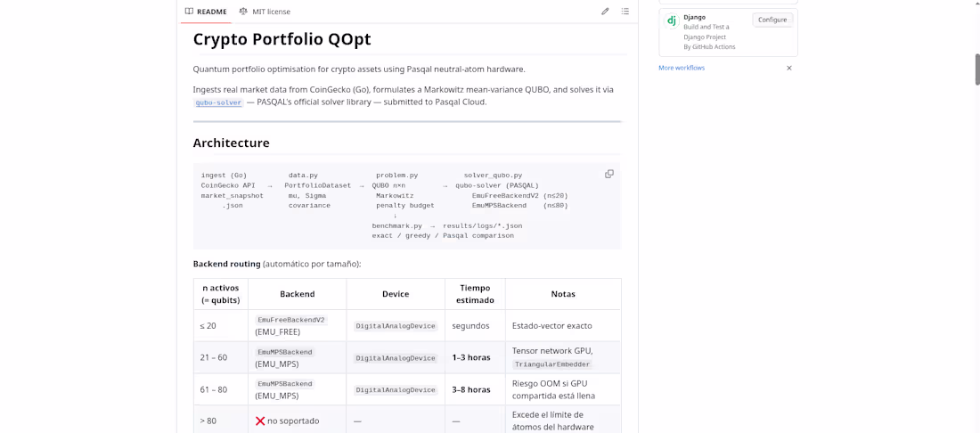Click the 'segundos' cell

click(475, 325)
